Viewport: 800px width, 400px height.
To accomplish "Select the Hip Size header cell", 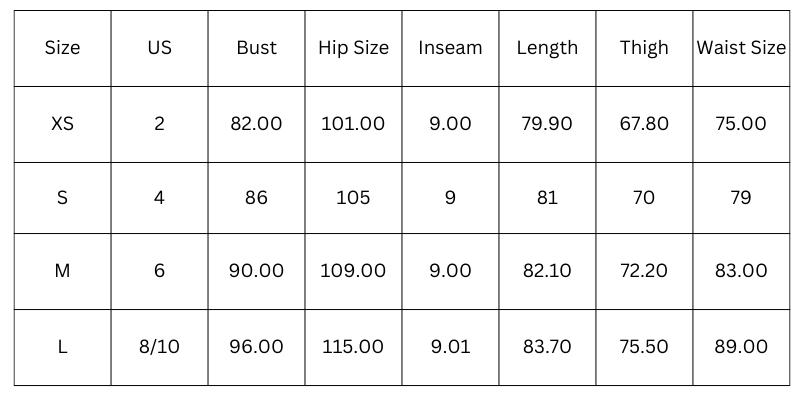I will 353,48.
